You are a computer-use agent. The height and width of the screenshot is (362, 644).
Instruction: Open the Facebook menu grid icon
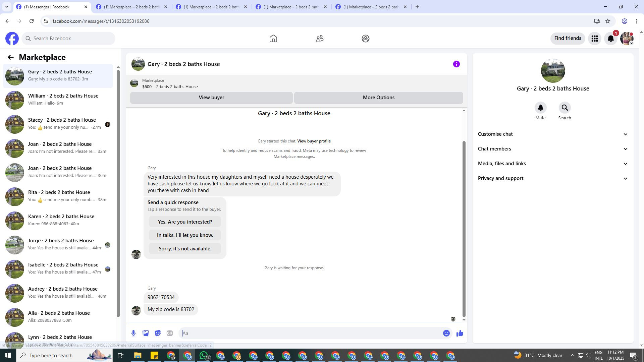[x=594, y=39]
